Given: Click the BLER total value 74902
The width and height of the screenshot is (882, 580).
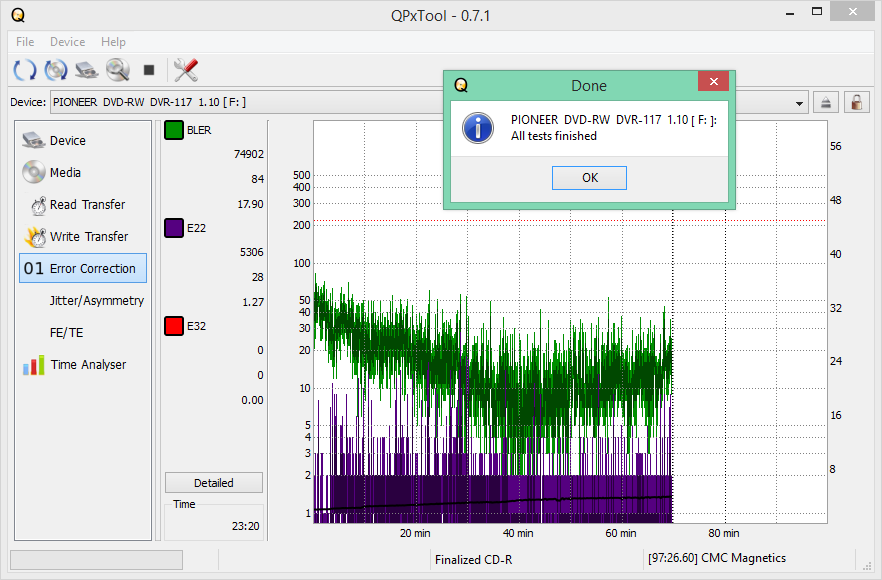Looking at the screenshot, I should pyautogui.click(x=249, y=154).
